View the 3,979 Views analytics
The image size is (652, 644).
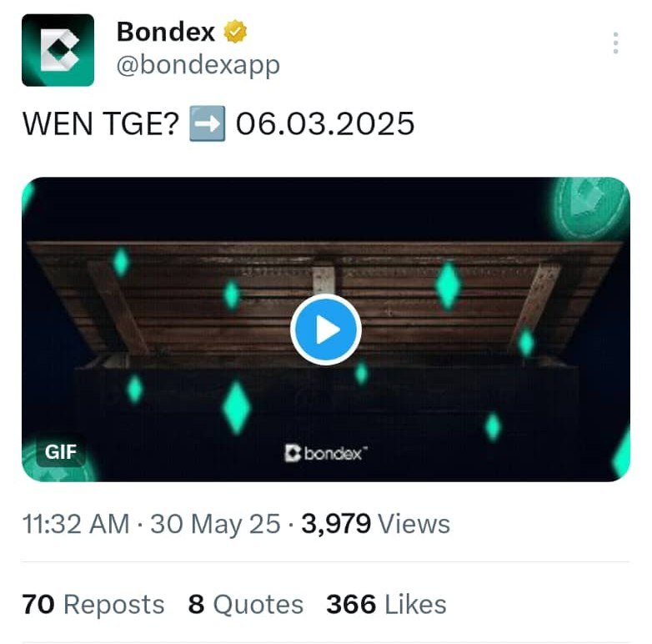(x=375, y=523)
